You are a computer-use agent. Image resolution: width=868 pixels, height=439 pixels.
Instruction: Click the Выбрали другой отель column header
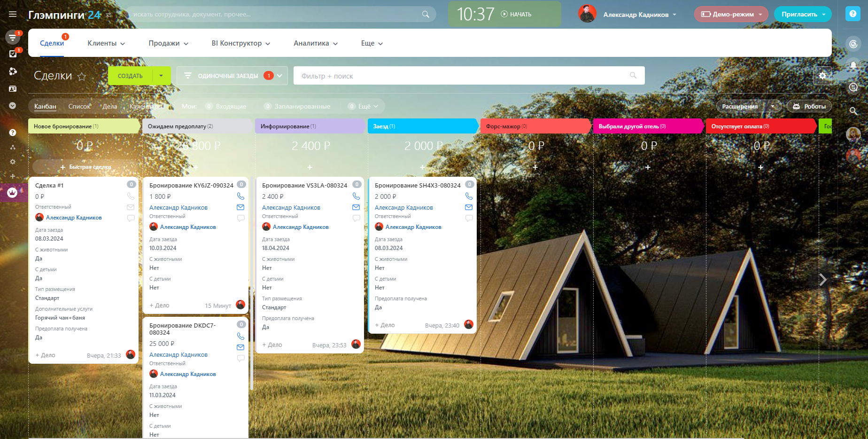[x=648, y=126]
